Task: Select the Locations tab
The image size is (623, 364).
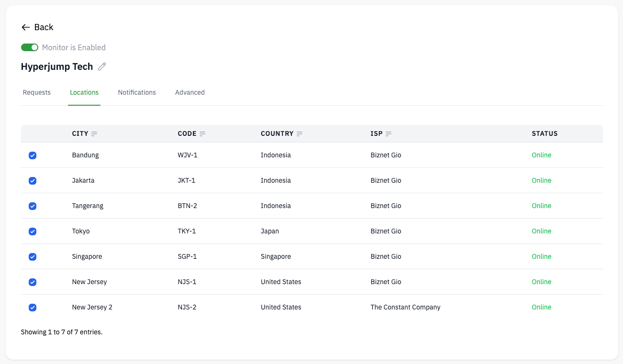Action: [x=84, y=92]
